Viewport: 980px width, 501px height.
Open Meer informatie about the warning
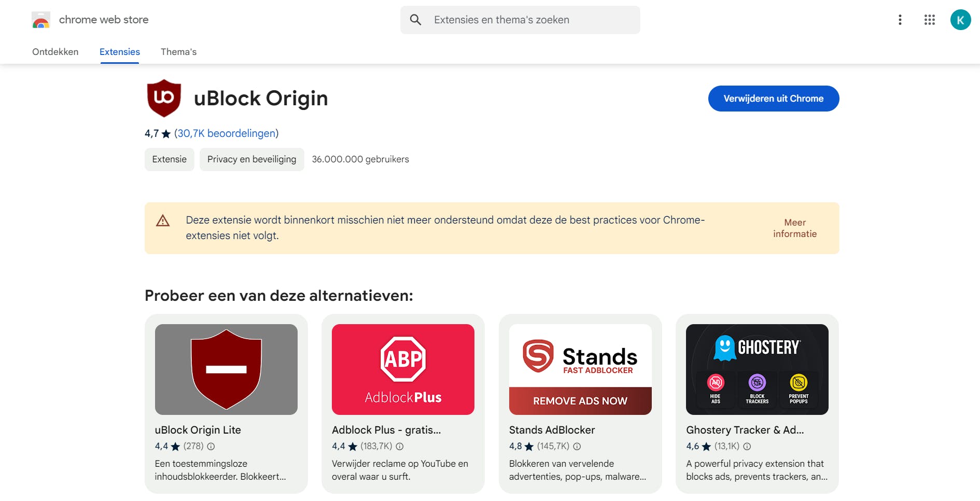(795, 228)
